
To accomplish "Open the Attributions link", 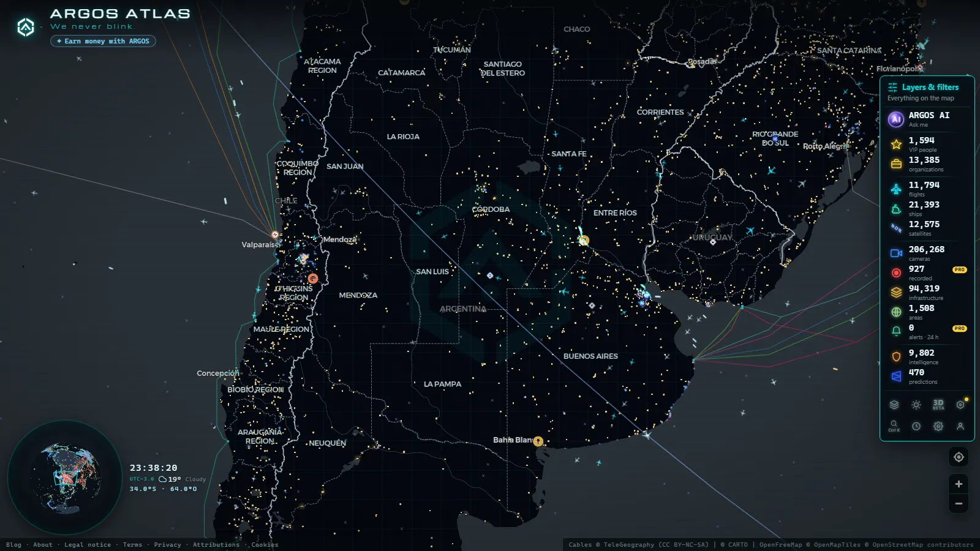I will (216, 545).
